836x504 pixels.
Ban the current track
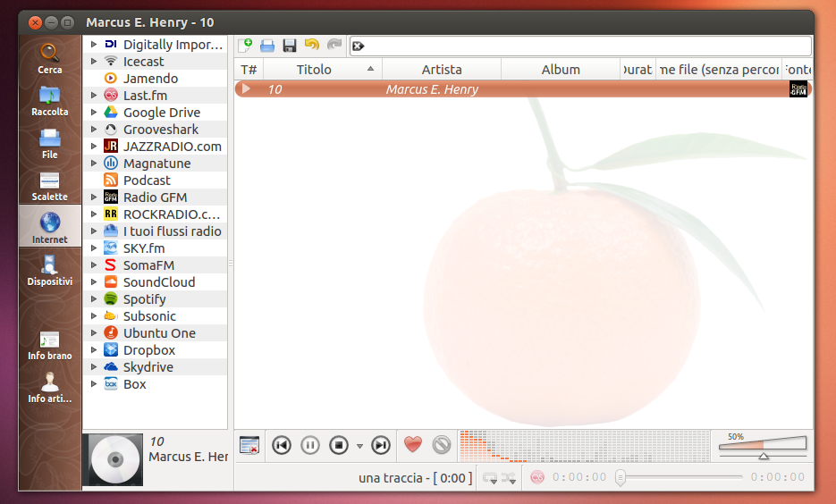(x=442, y=444)
